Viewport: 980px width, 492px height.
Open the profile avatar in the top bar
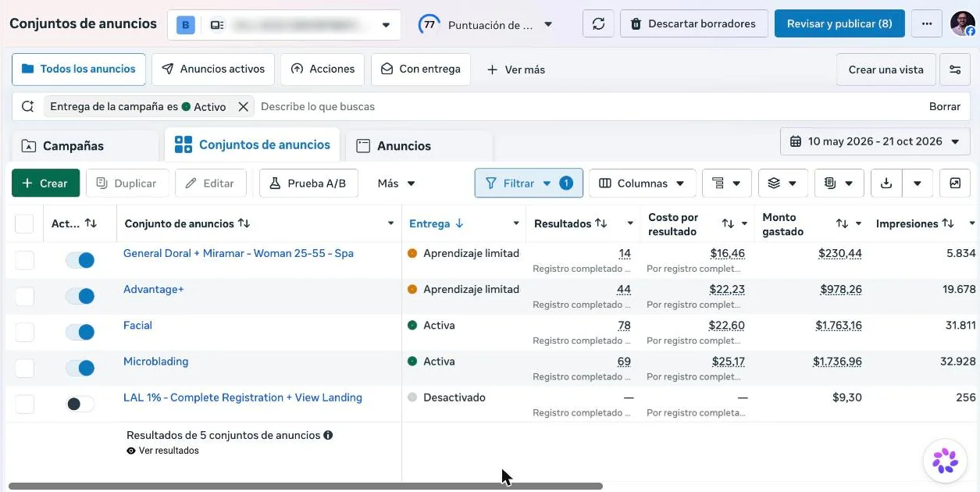click(962, 24)
